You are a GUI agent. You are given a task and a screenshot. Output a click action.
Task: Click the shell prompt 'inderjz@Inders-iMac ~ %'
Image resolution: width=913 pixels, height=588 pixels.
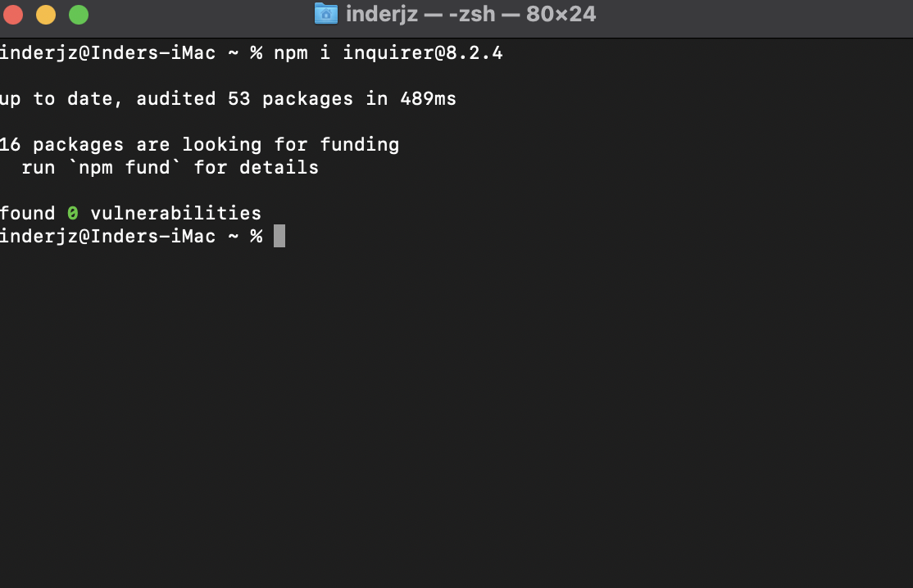point(131,236)
